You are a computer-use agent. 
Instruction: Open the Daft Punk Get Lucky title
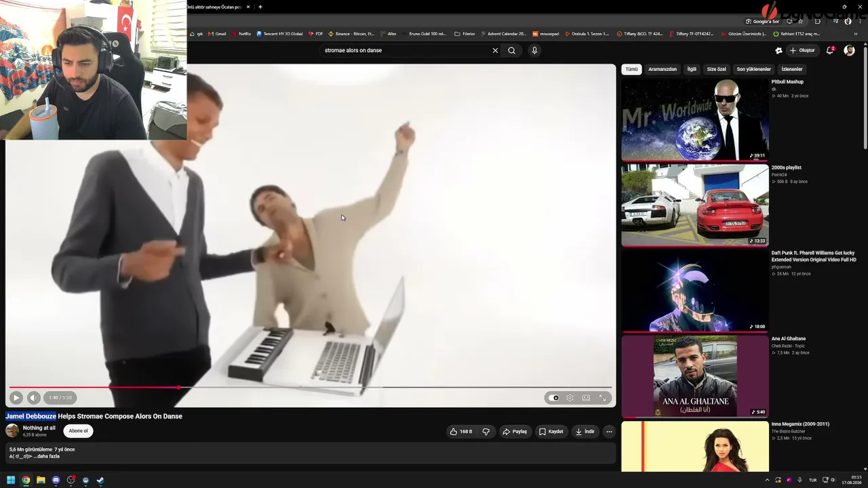814,256
